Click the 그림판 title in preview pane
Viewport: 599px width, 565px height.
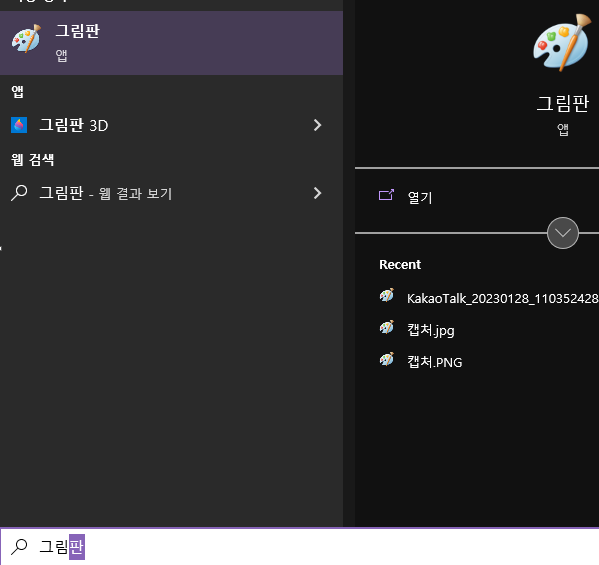click(x=563, y=104)
